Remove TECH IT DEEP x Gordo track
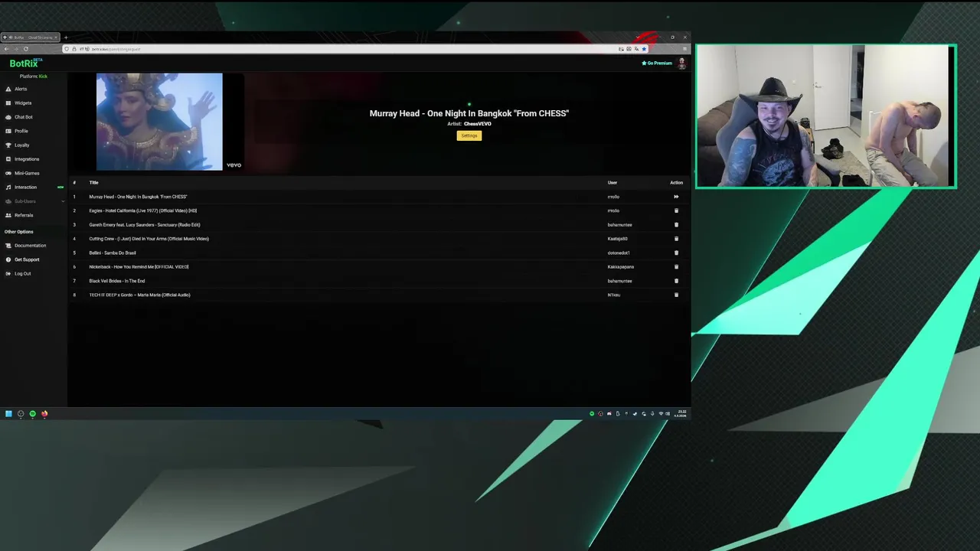This screenshot has width=980, height=551. coord(676,295)
